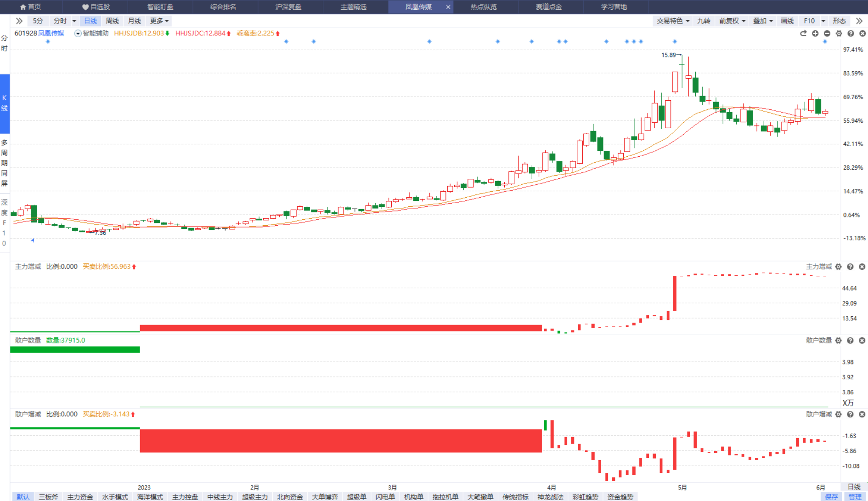Open 散户增减 panel help icon
Viewport: 868px width, 501px height.
[850, 414]
